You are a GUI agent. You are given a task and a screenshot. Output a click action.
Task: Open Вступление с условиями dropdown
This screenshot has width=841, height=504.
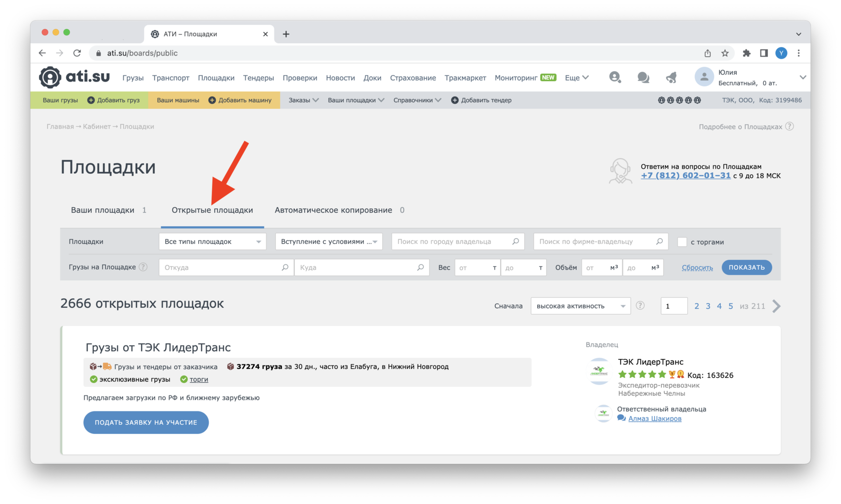[x=329, y=241]
